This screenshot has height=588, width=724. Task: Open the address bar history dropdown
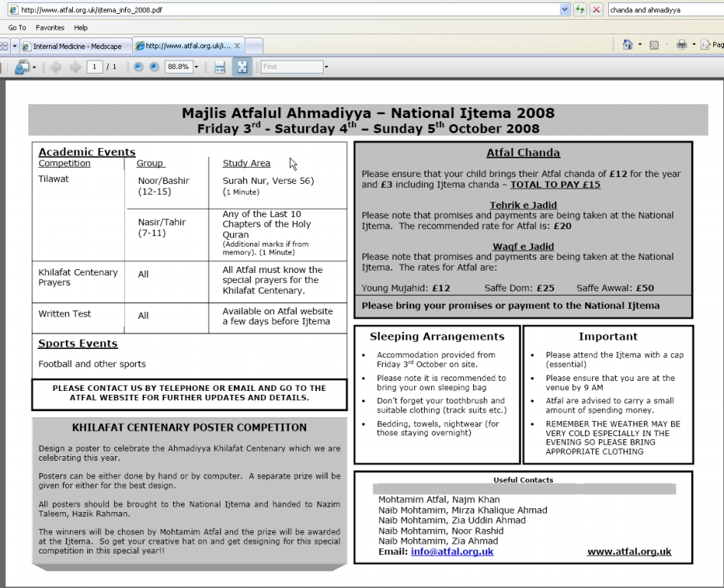566,10
